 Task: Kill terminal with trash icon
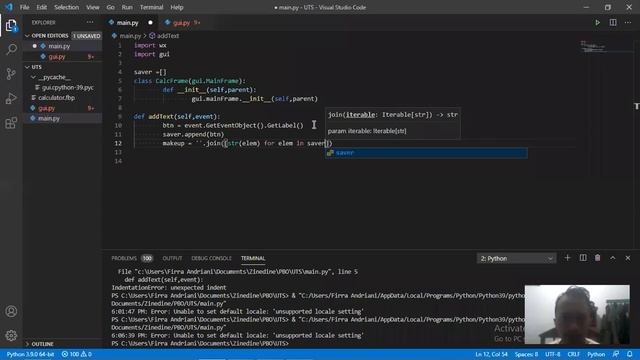pyautogui.click(x=598, y=258)
